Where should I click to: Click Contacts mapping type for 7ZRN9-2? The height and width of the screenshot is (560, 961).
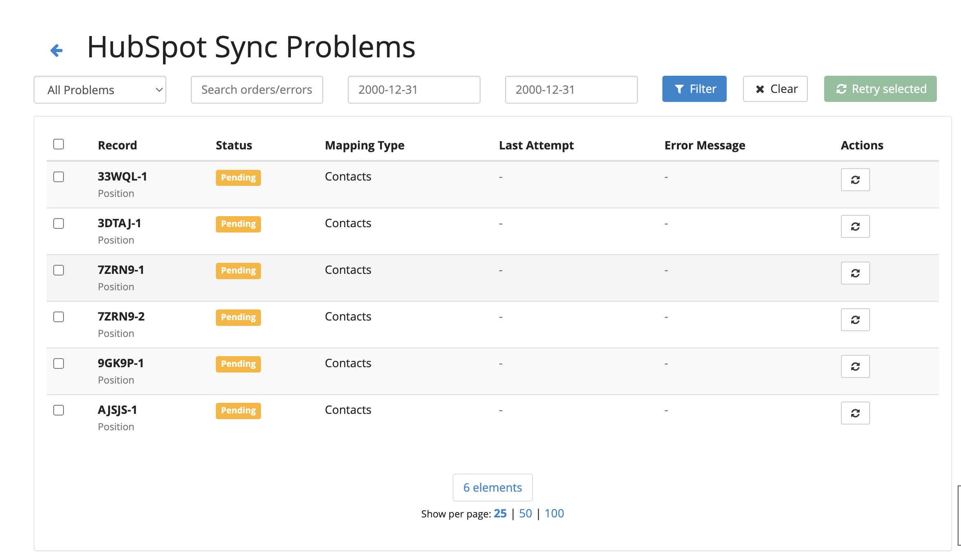tap(348, 316)
